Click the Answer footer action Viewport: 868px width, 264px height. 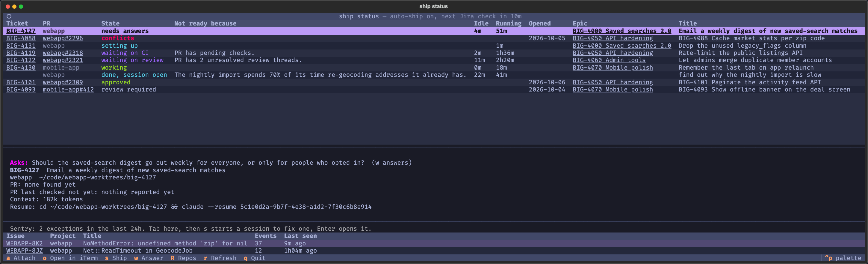149,258
